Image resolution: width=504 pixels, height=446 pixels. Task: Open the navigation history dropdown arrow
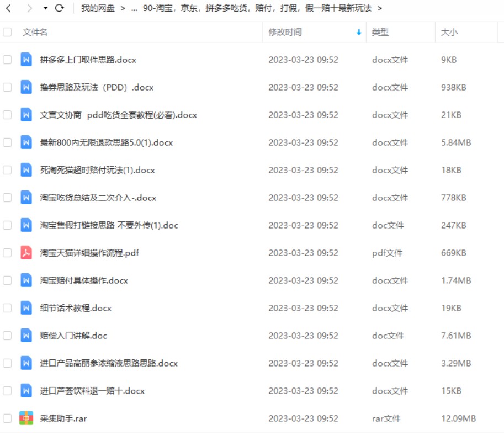coord(45,8)
